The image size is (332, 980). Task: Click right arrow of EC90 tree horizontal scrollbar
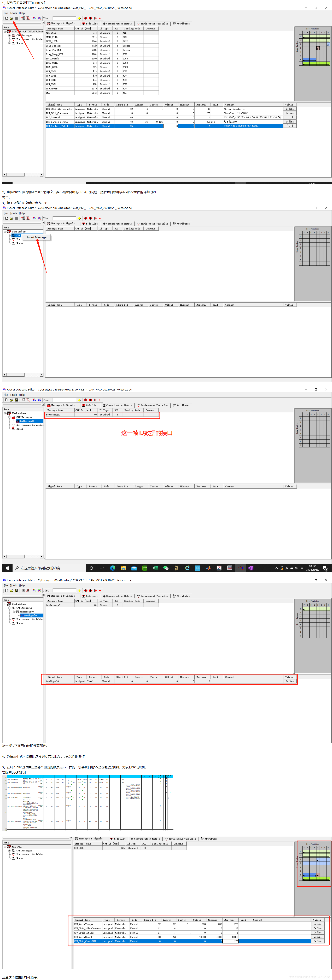click(x=42, y=175)
